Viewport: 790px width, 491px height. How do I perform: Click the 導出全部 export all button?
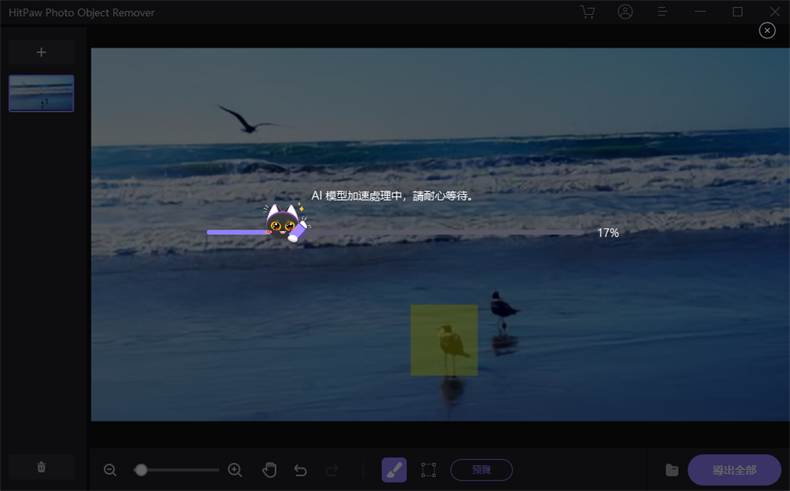[x=734, y=470]
